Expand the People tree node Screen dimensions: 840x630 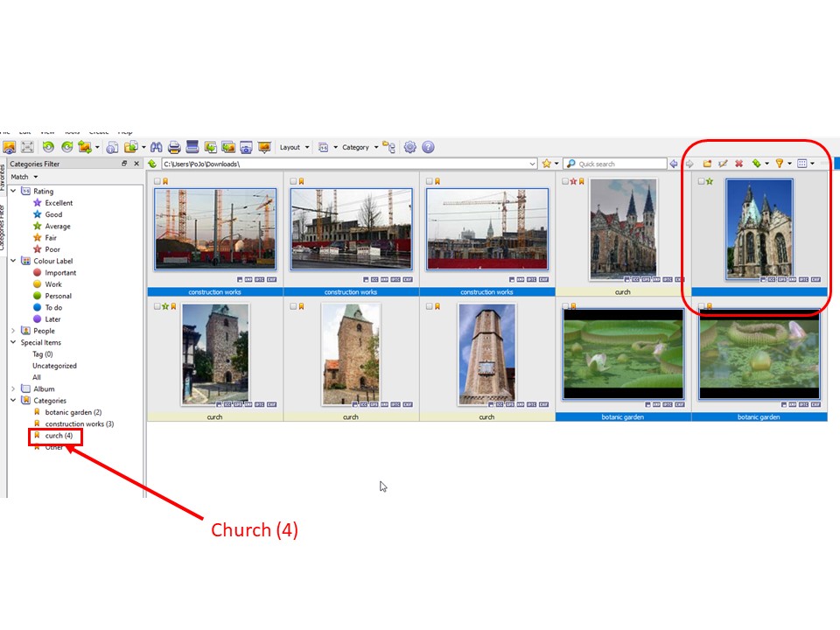(13, 331)
